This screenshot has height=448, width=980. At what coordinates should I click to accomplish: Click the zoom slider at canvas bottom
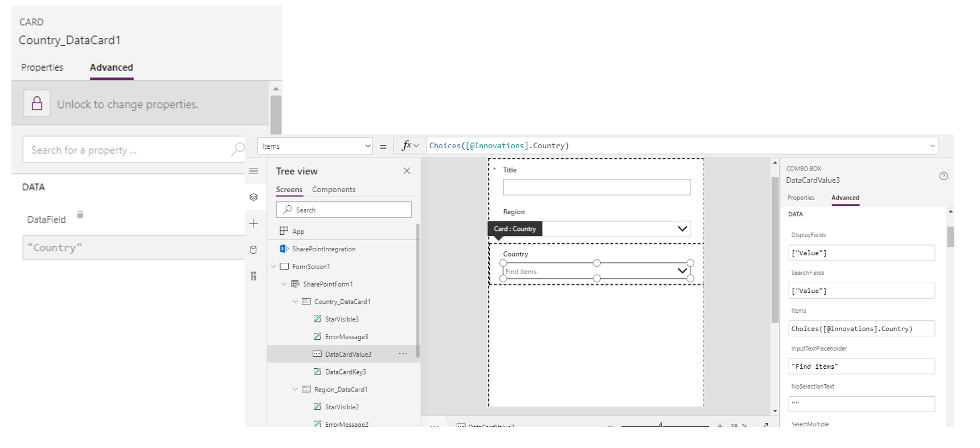click(664, 425)
